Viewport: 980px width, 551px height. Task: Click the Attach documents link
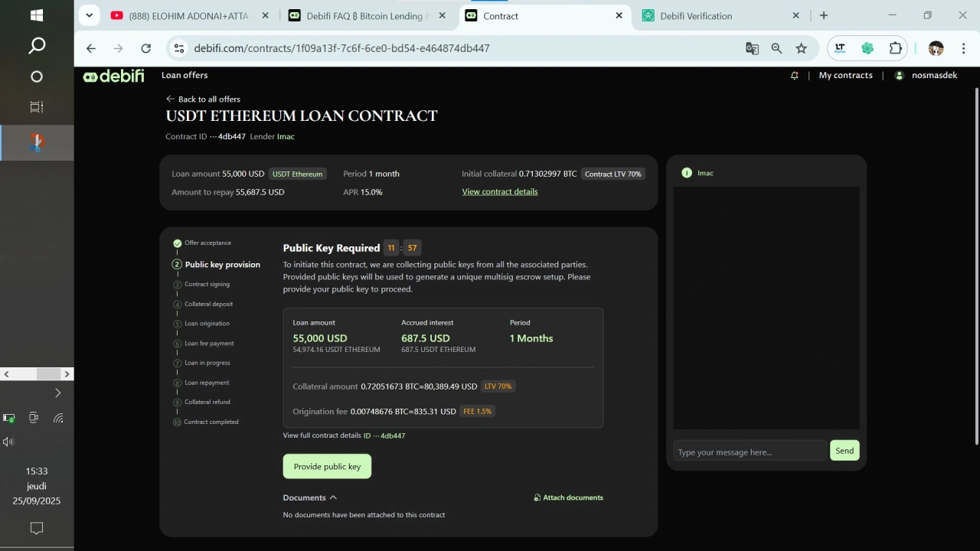pos(568,497)
